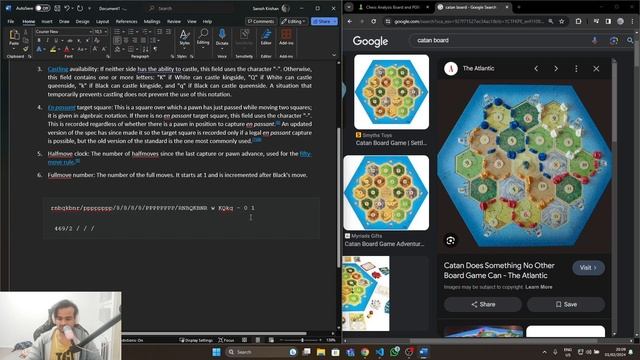Open the File menu in Word
Screen dimensions: 640x360
11,21
